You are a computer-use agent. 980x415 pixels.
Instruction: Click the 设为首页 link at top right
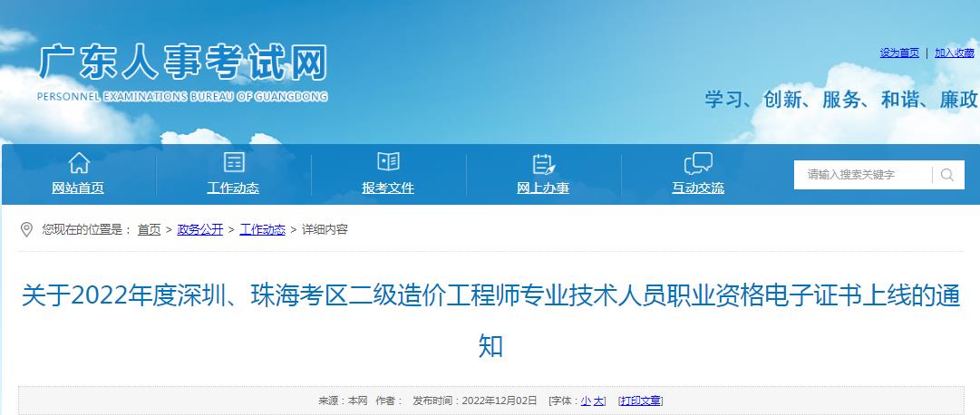(899, 53)
